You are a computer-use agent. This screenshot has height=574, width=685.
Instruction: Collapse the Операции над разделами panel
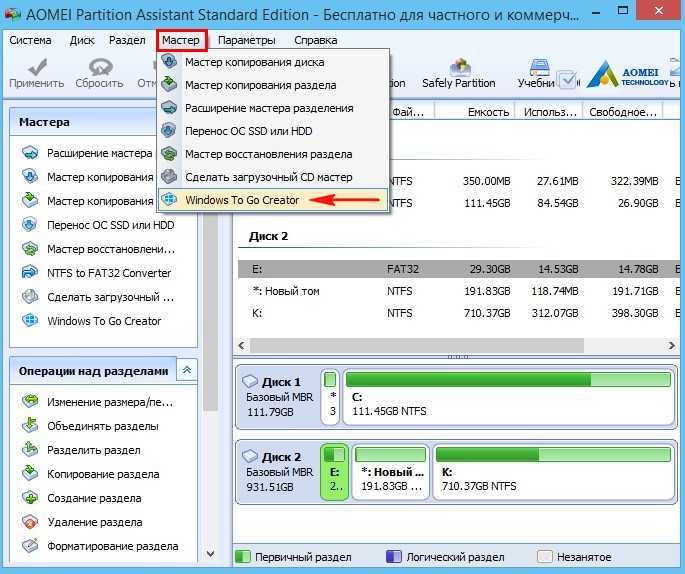coord(187,370)
